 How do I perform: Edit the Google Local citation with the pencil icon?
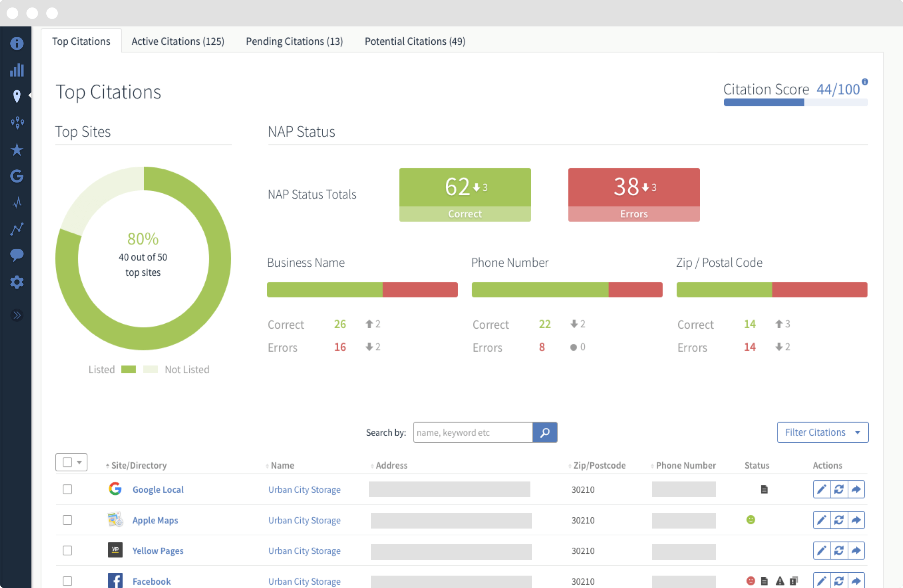821,489
